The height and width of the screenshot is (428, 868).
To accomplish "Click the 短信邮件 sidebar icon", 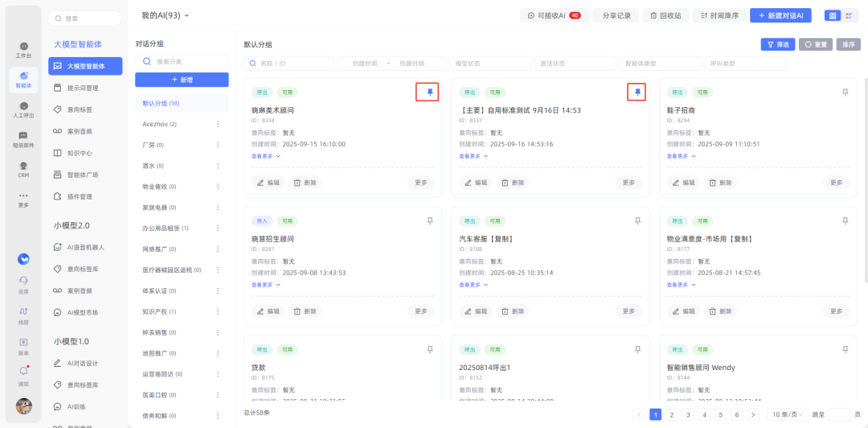I will point(23,139).
